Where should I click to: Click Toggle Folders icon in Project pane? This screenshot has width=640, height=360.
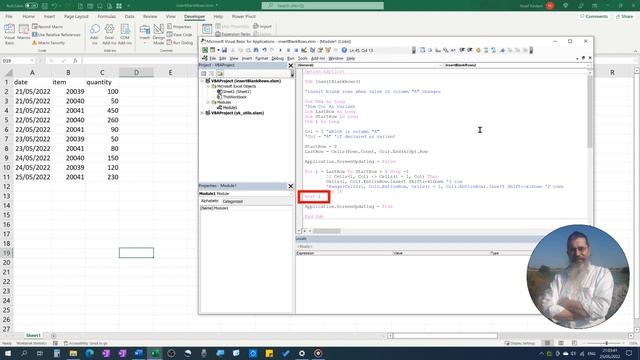(x=220, y=73)
